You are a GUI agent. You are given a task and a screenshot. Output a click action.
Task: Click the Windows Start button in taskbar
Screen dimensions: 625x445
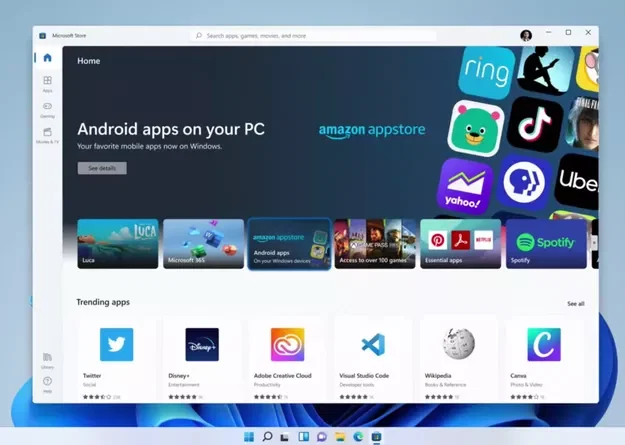(x=249, y=437)
